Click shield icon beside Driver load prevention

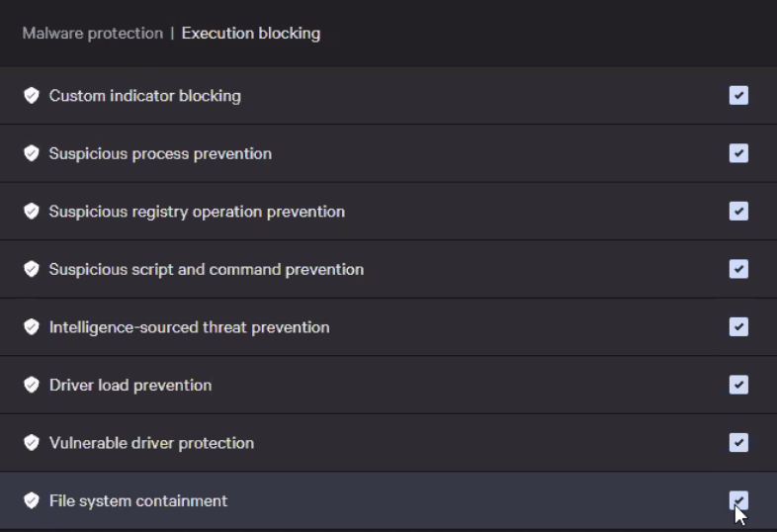coord(32,385)
